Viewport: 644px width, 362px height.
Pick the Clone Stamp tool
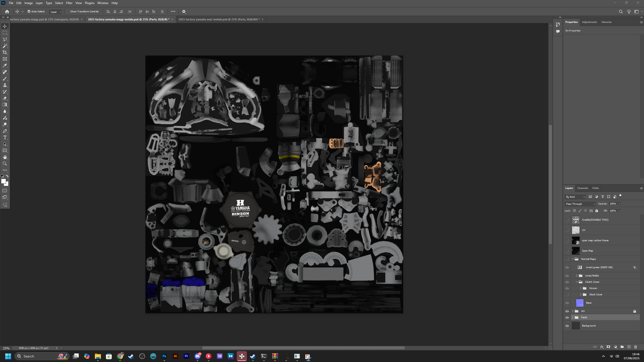(5, 85)
